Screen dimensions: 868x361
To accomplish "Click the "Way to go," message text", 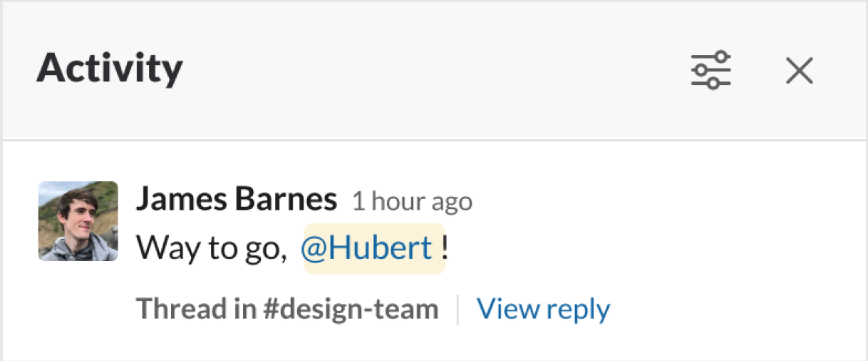I will 211,248.
